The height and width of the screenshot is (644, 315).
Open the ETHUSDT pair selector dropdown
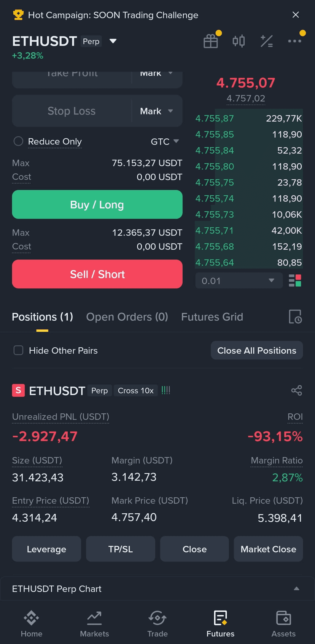point(113,41)
